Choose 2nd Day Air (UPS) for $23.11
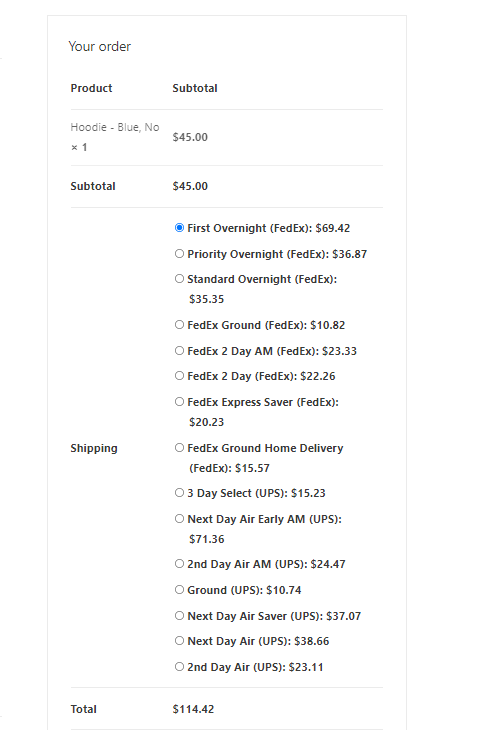The image size is (497, 730). [179, 667]
